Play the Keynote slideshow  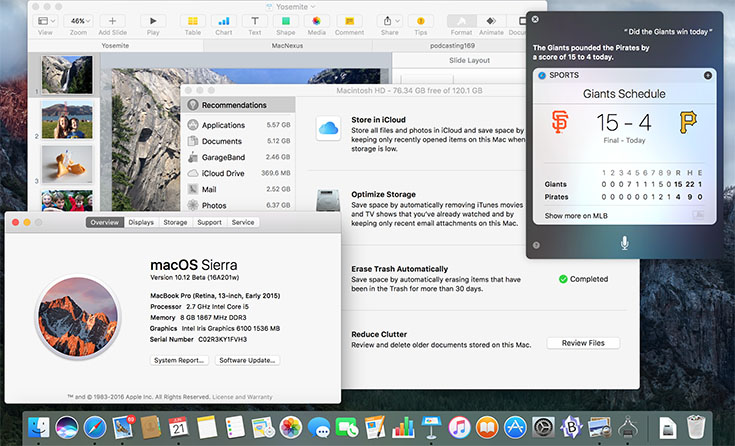[x=153, y=21]
